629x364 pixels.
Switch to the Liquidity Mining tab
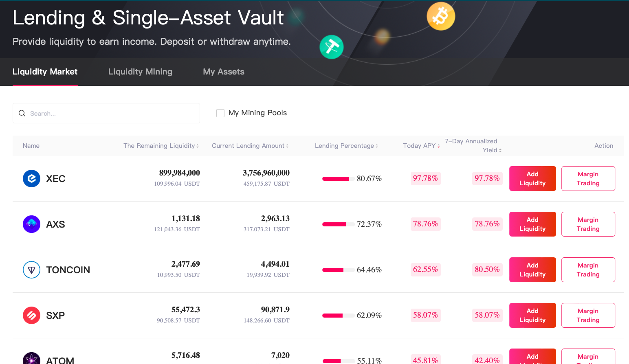click(x=140, y=72)
